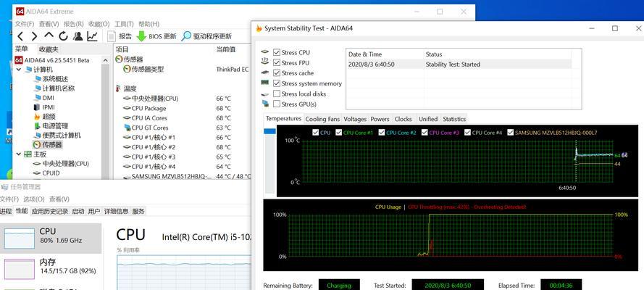Switch to the Statistics tab

454,119
